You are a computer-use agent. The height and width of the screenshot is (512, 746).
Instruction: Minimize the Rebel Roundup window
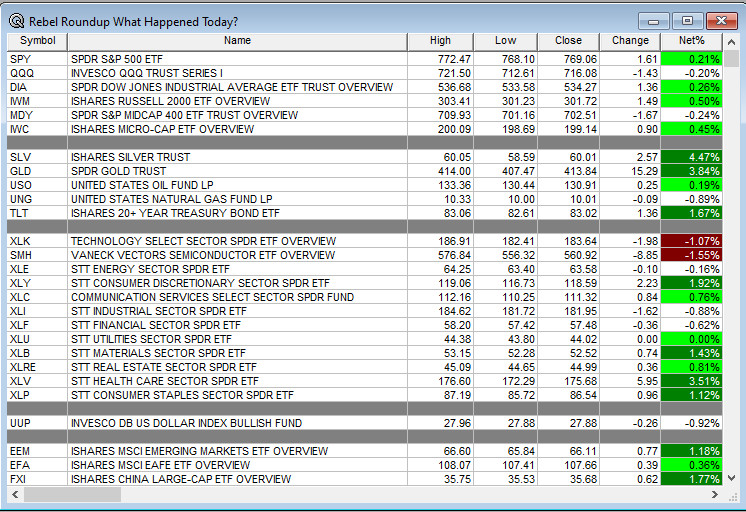[x=654, y=21]
